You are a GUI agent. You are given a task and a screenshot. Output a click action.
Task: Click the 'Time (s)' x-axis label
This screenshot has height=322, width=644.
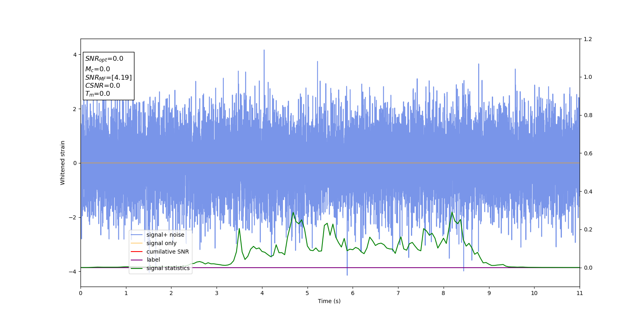[x=329, y=301]
